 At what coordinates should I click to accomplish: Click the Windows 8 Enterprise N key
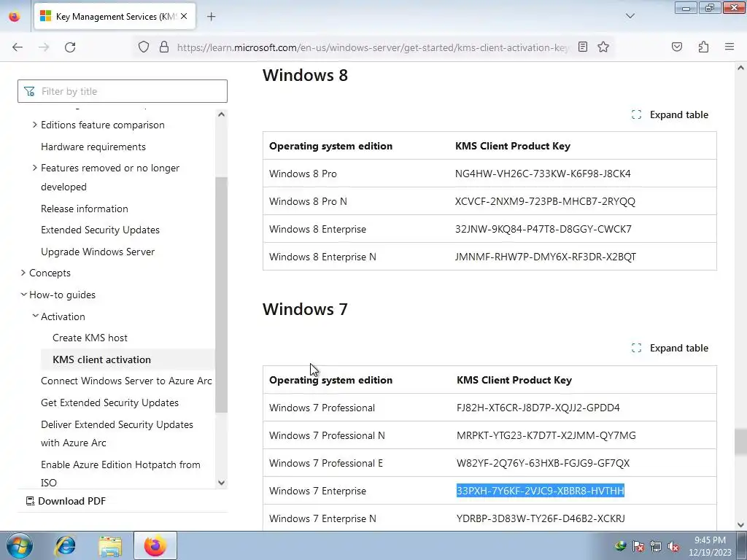pyautogui.click(x=546, y=257)
